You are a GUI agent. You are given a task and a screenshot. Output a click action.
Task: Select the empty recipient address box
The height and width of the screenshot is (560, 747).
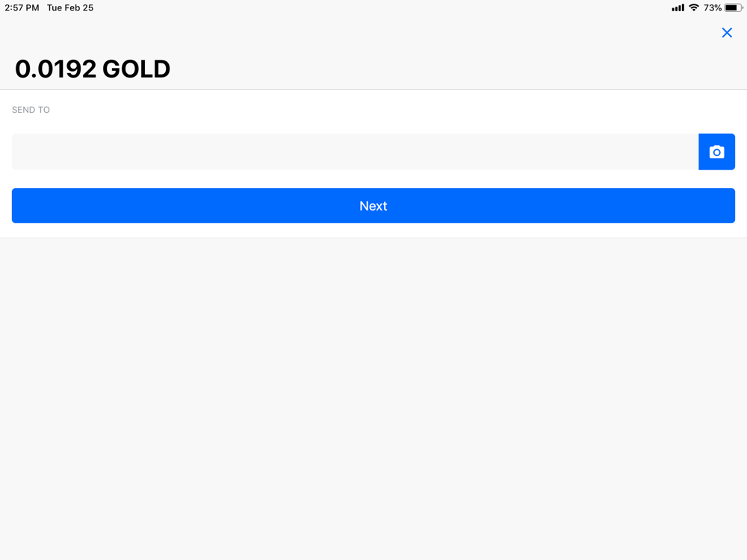(x=356, y=152)
